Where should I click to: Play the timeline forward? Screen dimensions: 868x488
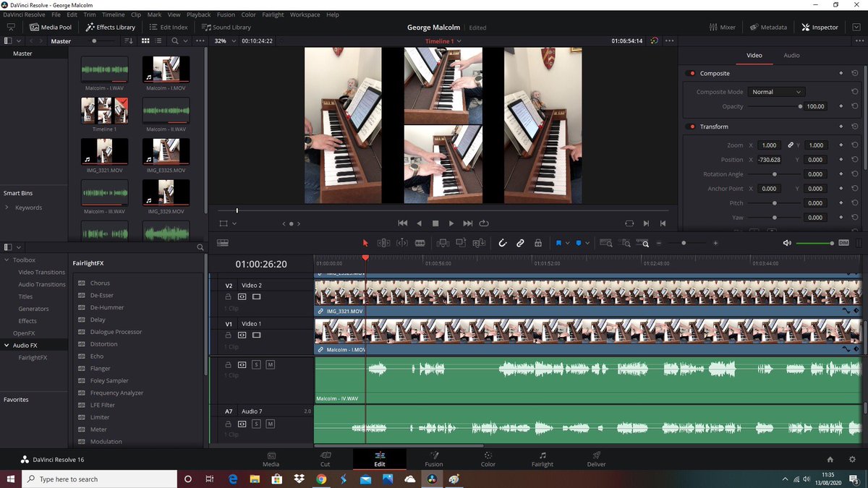point(451,223)
